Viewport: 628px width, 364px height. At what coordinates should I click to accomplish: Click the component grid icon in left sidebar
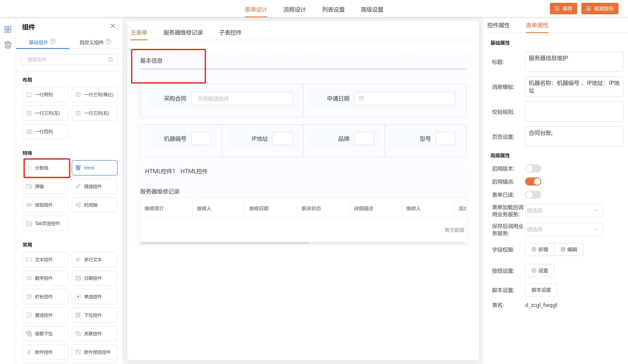pos(8,29)
